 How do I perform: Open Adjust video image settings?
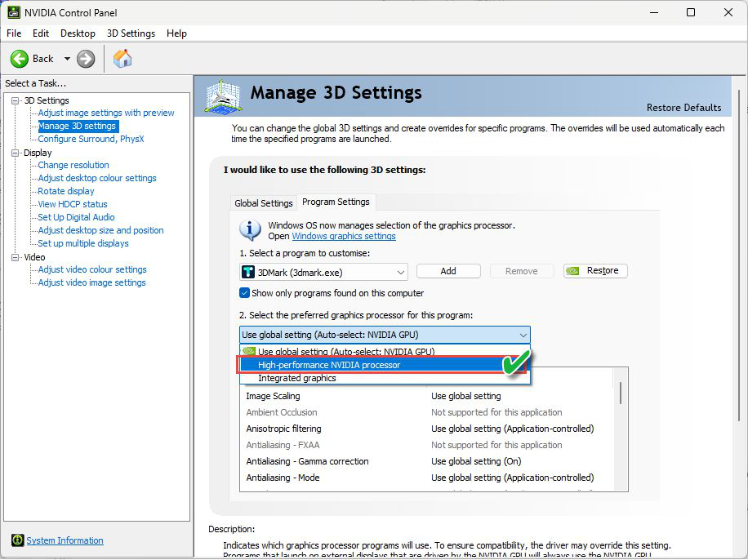[x=91, y=283]
